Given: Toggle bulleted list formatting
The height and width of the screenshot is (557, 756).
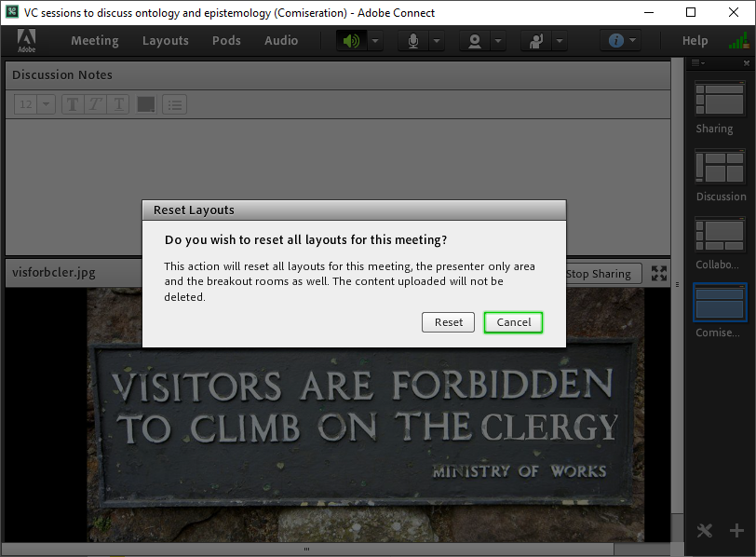Looking at the screenshot, I should point(174,104).
